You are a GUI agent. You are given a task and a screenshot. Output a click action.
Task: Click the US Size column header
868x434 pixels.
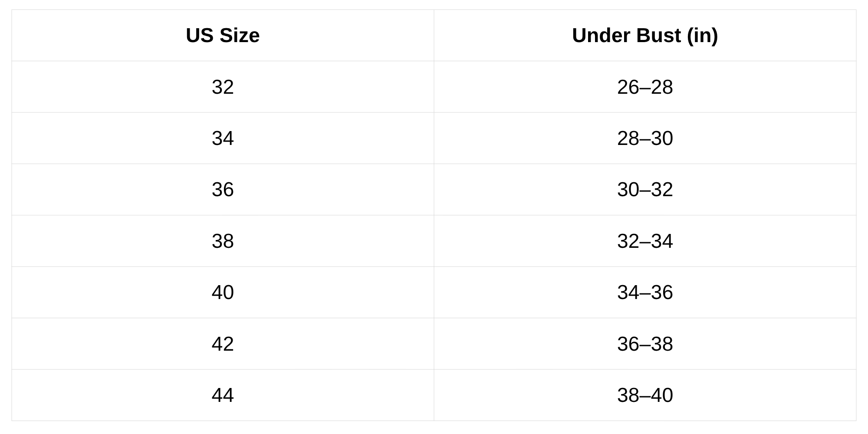tap(223, 36)
